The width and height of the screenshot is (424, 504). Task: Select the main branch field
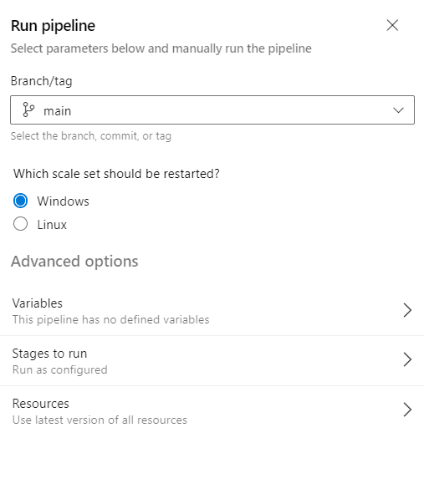click(212, 110)
